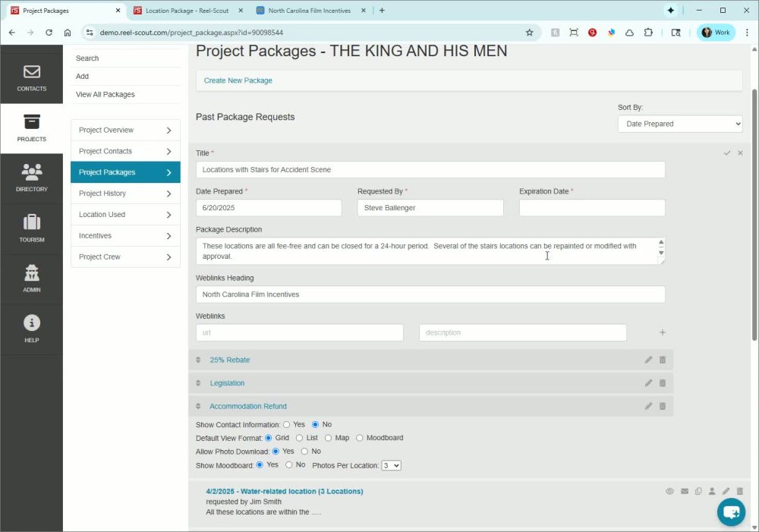This screenshot has height=532, width=759.
Task: Open the chat assistant bubble
Action: pos(731,512)
